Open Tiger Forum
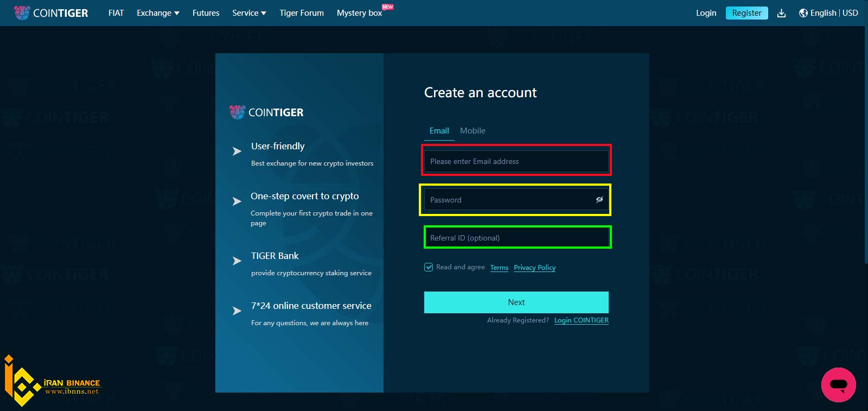This screenshot has height=411, width=868. pyautogui.click(x=302, y=13)
